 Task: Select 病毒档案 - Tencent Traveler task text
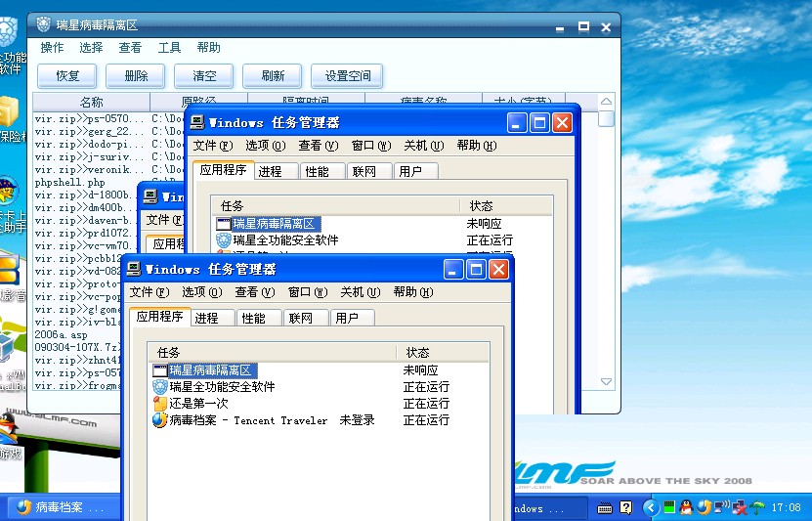(x=273, y=420)
